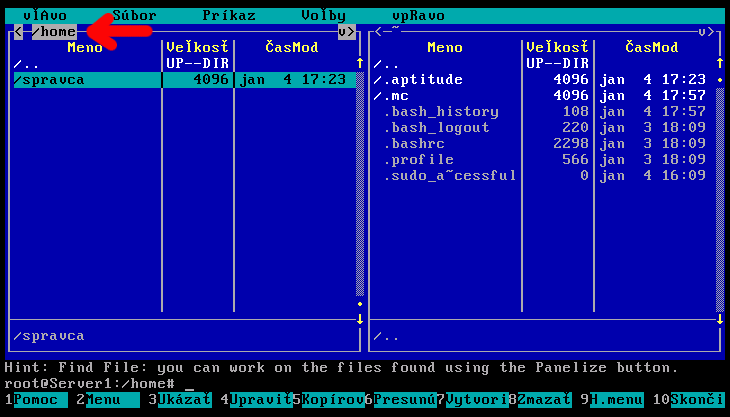The image size is (730, 417).
Task: Open left panel history dropdown v>
Action: click(347, 32)
